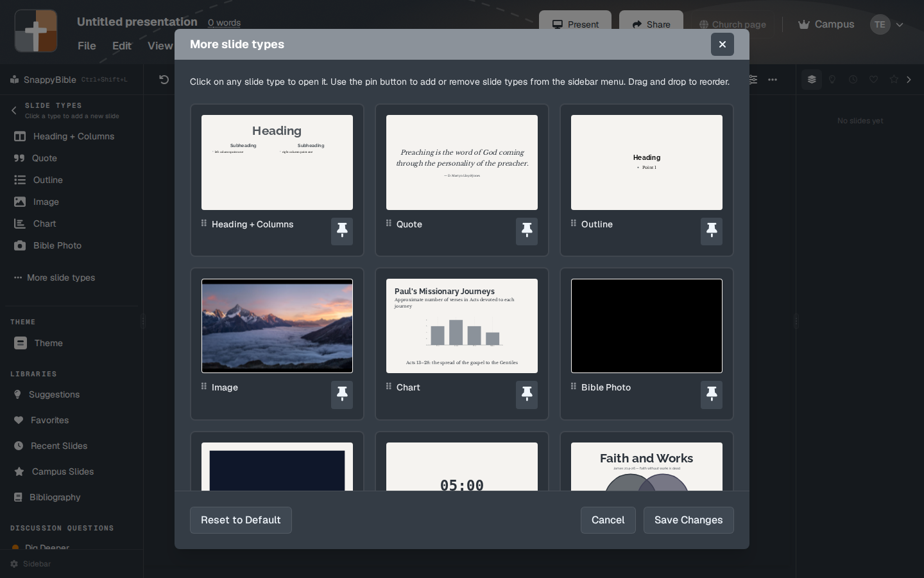
Task: Expand right panel chevron arrow
Action: point(909,80)
